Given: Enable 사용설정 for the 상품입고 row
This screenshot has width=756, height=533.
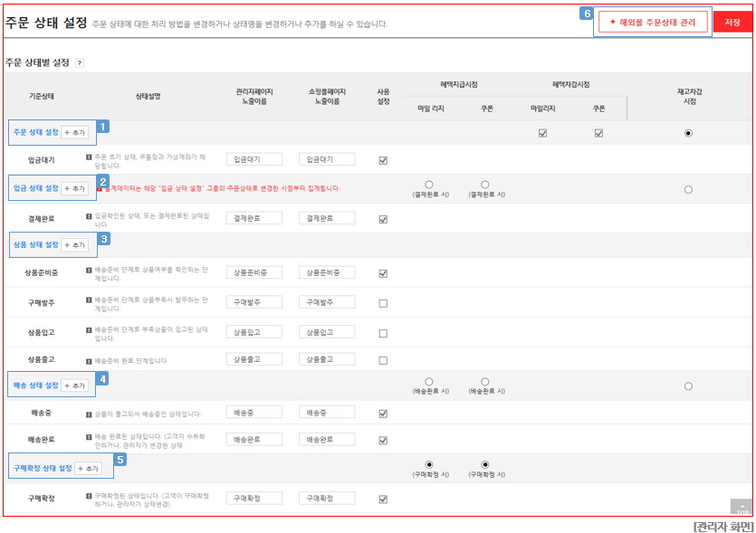Looking at the screenshot, I should coord(383,333).
